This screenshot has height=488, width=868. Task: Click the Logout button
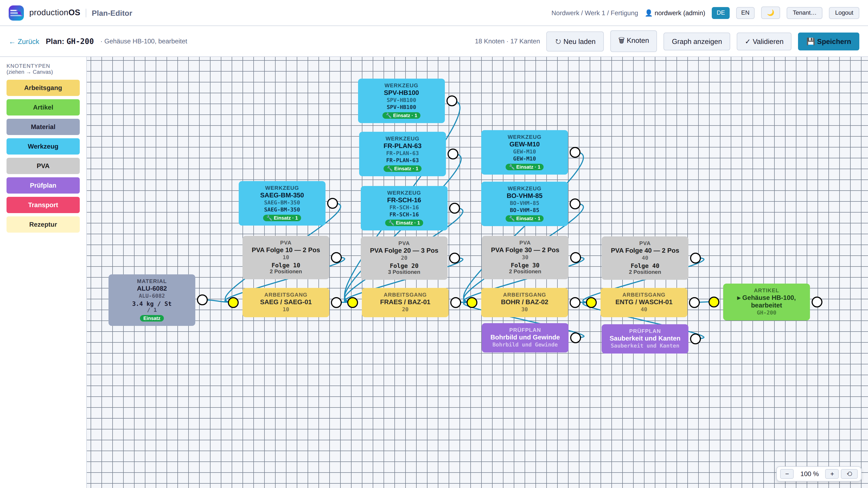(x=844, y=13)
